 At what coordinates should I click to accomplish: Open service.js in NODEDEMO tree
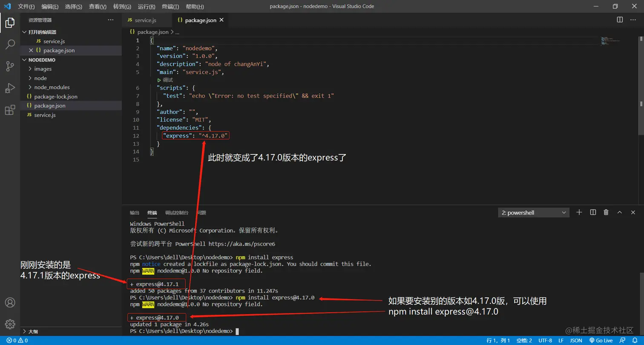pyautogui.click(x=71, y=115)
